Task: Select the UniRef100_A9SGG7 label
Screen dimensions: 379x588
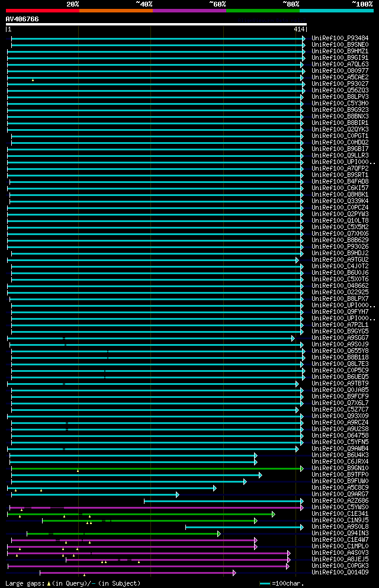Action: pyautogui.click(x=340, y=338)
